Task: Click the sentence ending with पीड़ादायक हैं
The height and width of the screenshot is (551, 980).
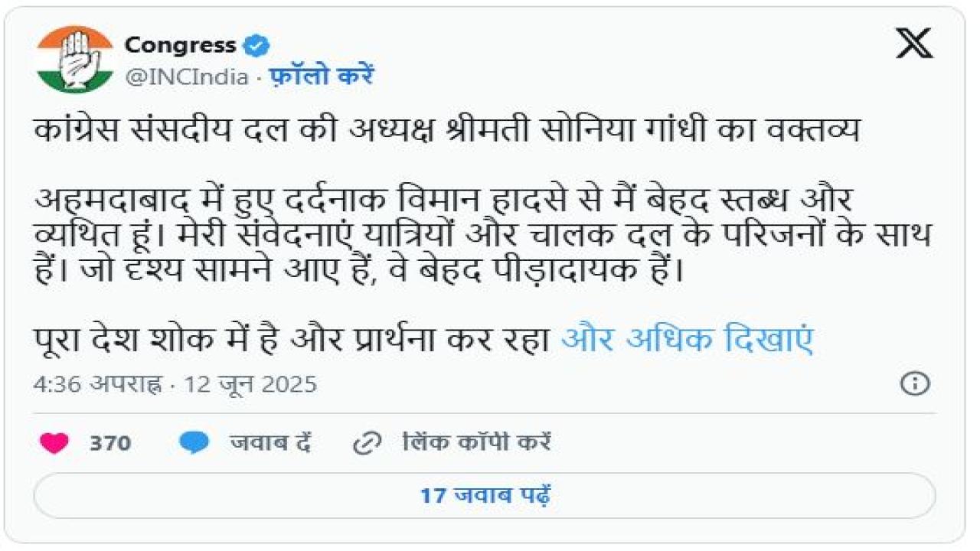Action: coord(358,270)
